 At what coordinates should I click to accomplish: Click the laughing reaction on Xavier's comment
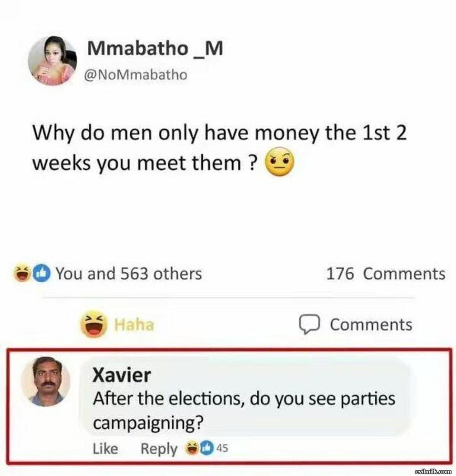click(192, 448)
